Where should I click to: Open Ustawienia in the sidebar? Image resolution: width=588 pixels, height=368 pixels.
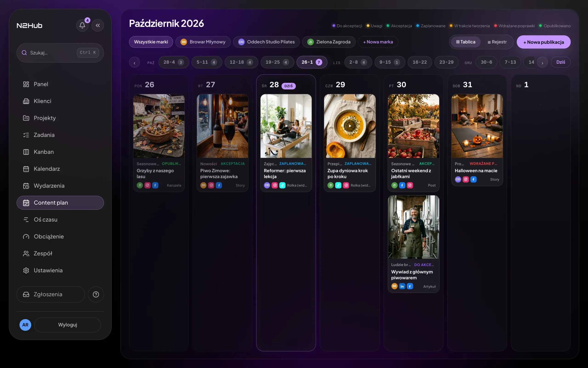point(60,270)
